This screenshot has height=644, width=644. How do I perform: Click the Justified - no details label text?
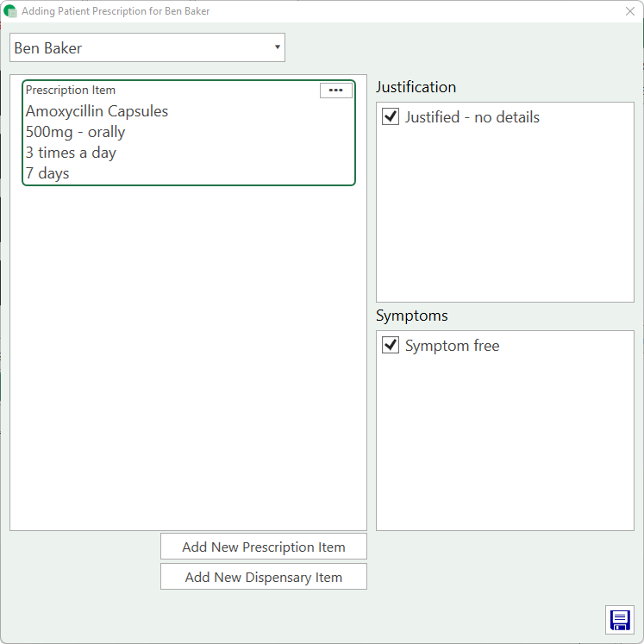pyautogui.click(x=472, y=116)
